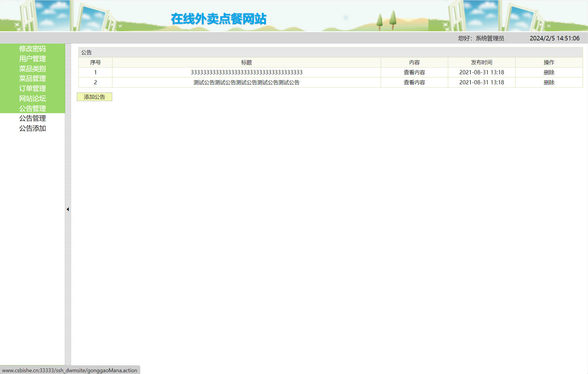The width and height of the screenshot is (588, 374).
Task: Select the 菜品类别 sidebar entry
Action: coord(32,69)
